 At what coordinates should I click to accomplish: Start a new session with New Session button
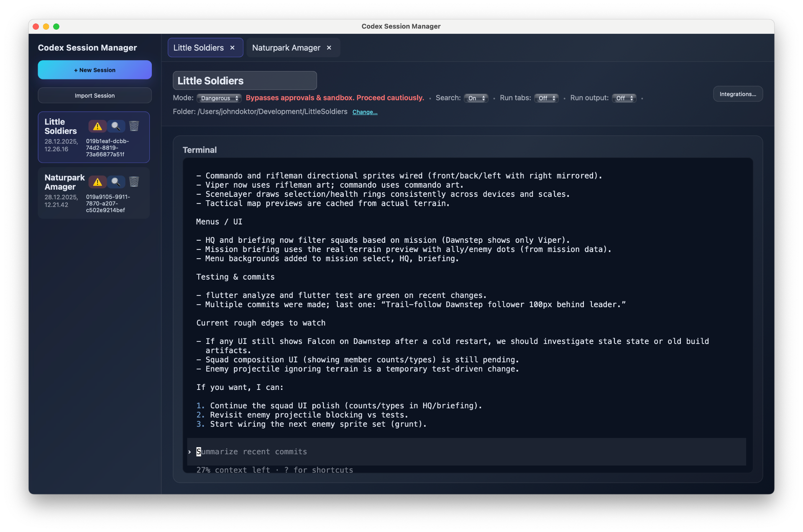95,70
